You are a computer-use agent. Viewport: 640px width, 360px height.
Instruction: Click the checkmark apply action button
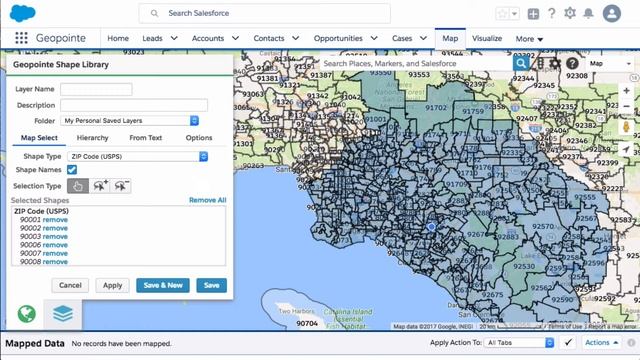pos(568,343)
